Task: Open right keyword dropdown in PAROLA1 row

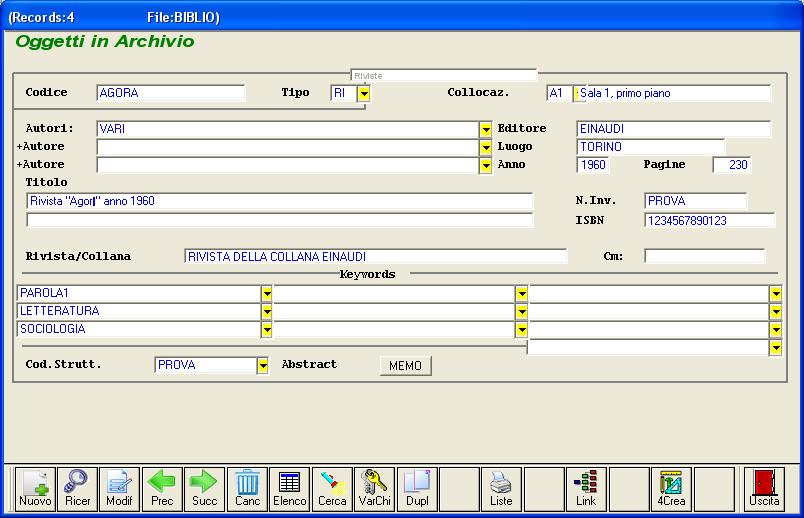Action: point(776,293)
